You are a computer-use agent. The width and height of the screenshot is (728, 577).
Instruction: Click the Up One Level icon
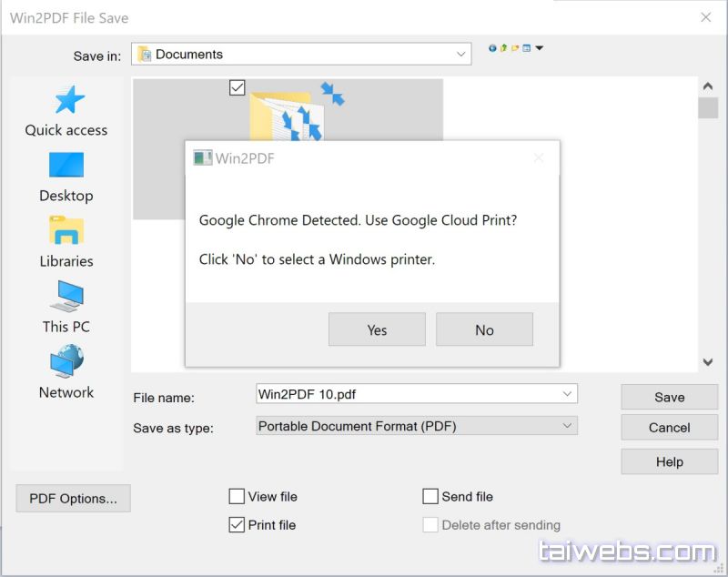[x=504, y=48]
